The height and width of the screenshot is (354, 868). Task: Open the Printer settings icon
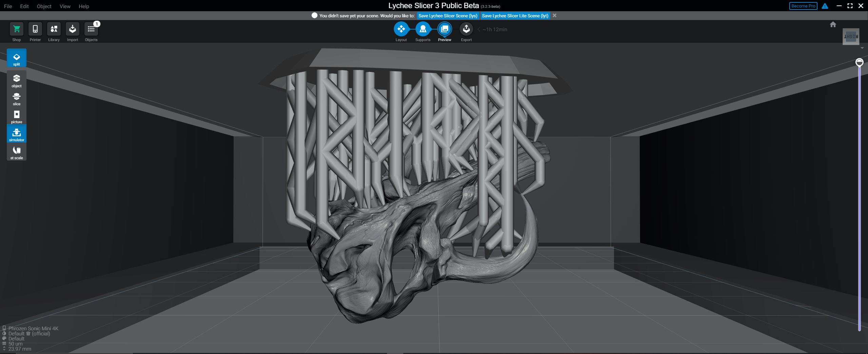[x=35, y=29]
